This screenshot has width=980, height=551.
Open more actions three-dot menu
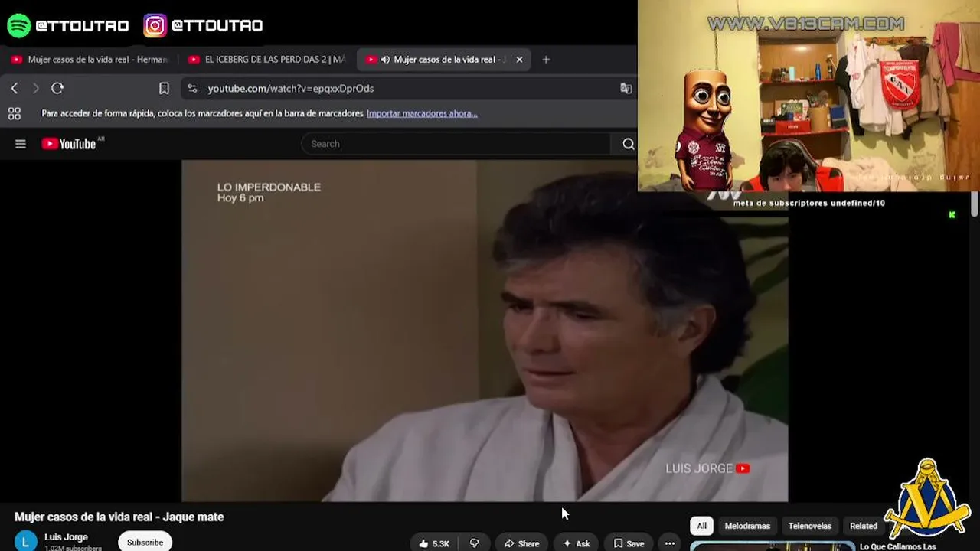670,543
